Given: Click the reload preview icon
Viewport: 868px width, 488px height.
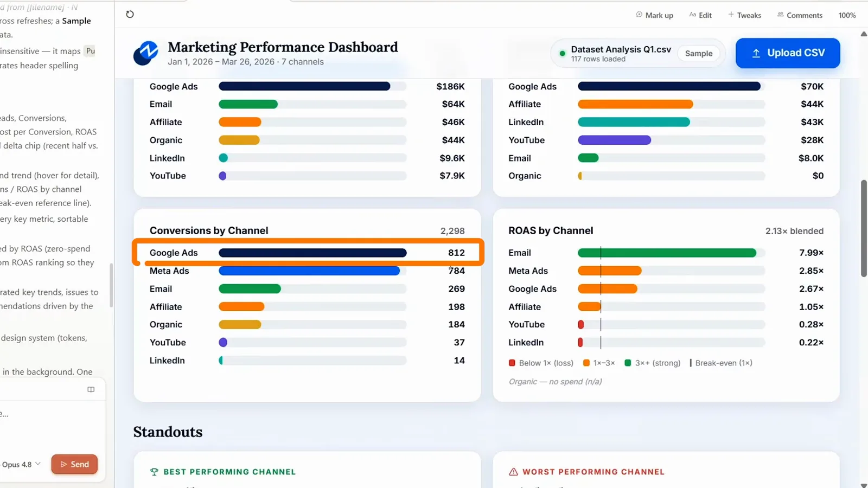Looking at the screenshot, I should pyautogui.click(x=130, y=14).
